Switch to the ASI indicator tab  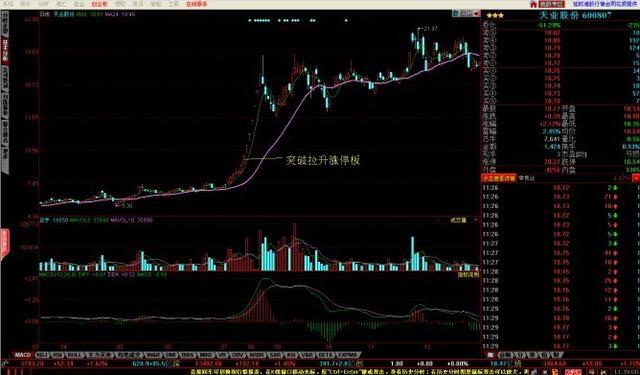click(291, 355)
